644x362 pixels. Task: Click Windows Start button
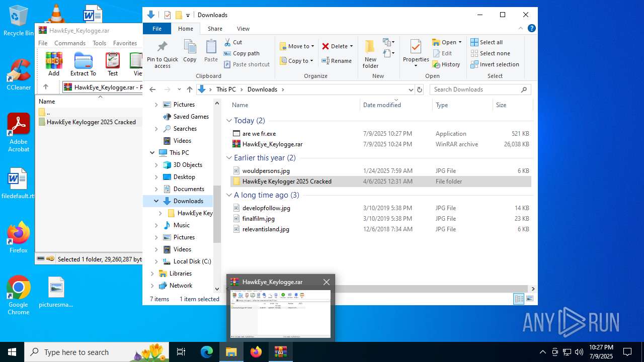click(x=12, y=352)
